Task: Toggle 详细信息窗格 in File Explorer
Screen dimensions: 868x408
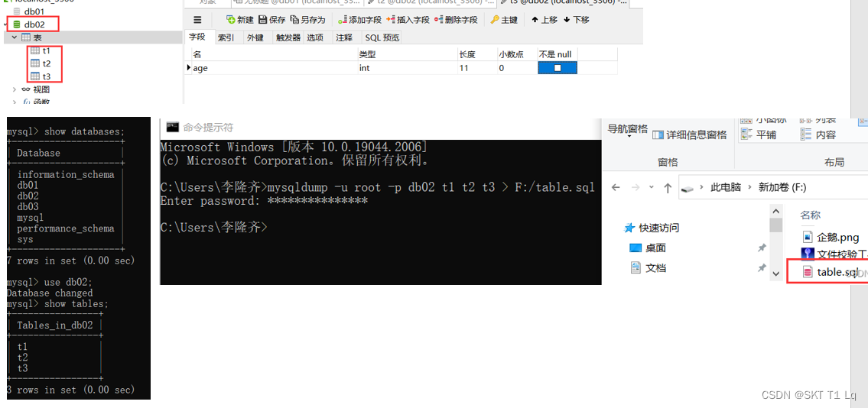Action: point(690,135)
